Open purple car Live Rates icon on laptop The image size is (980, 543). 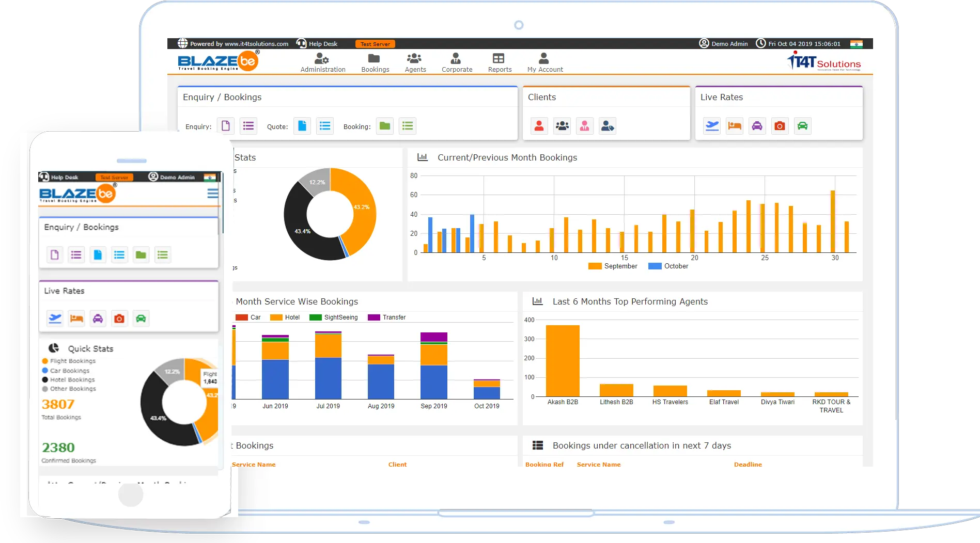coord(757,126)
